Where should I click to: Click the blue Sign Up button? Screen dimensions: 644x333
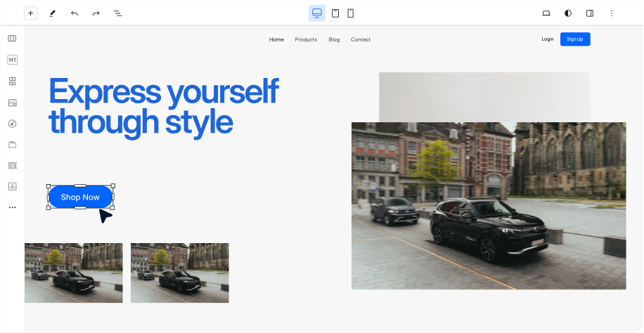tap(574, 39)
